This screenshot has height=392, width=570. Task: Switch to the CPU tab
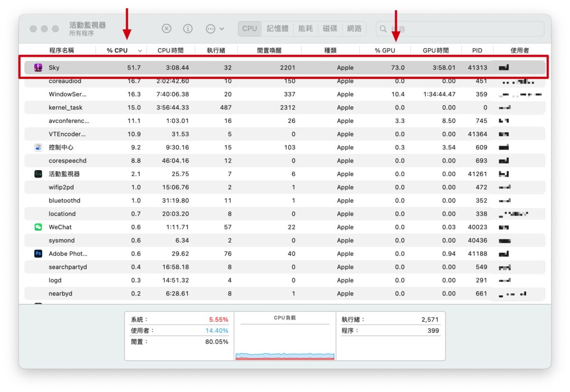coord(249,28)
